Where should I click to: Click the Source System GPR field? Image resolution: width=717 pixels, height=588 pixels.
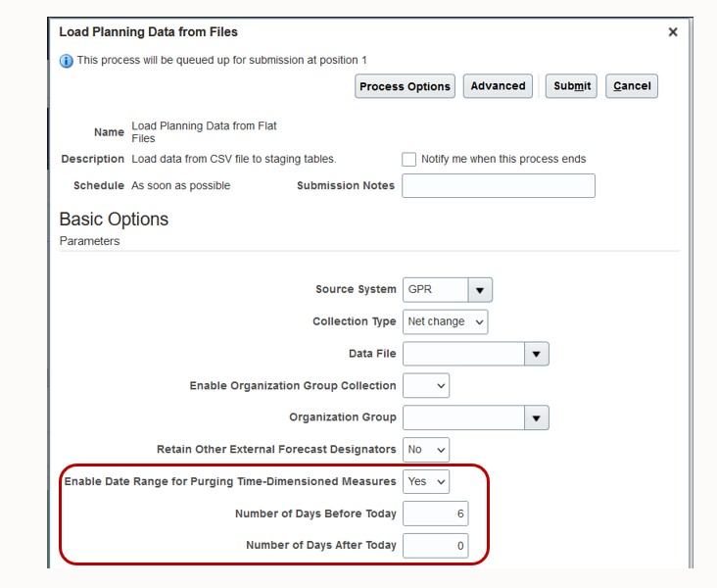tap(435, 290)
